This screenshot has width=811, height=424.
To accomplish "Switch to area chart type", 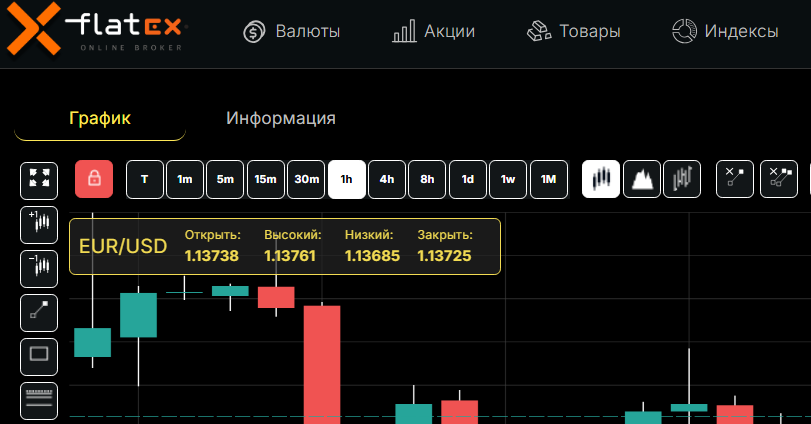I will (x=642, y=179).
